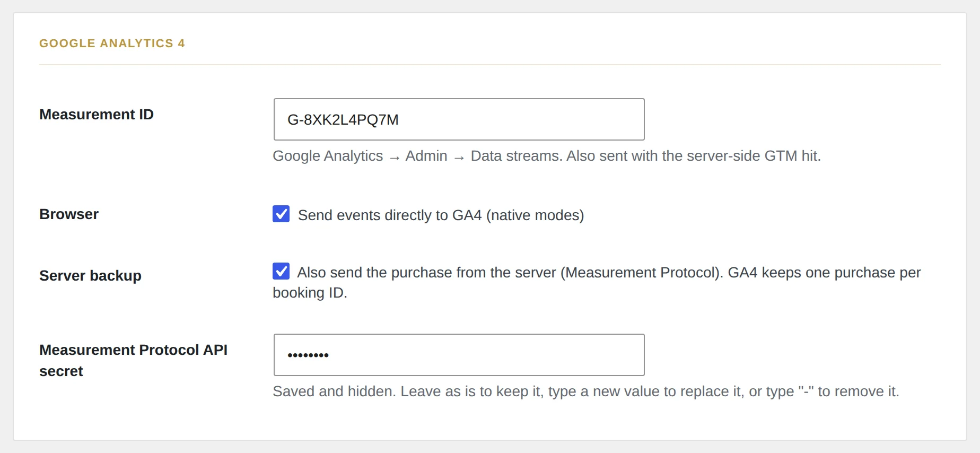The height and width of the screenshot is (453, 980).
Task: Click the Data streams help text
Action: pyautogui.click(x=546, y=156)
